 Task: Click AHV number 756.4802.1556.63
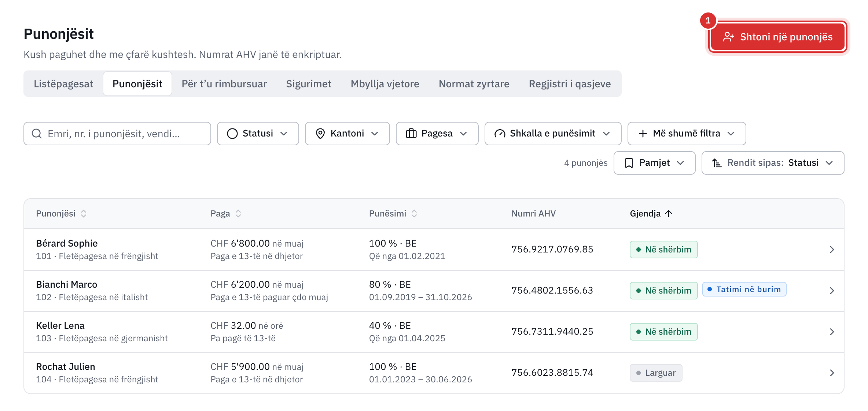tap(552, 290)
